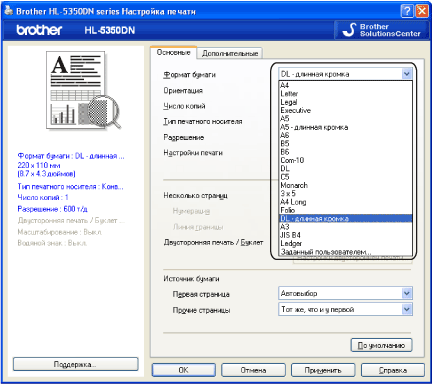Screen dimensions: 433x384
Task: Click the Отмена button
Action: (253, 370)
